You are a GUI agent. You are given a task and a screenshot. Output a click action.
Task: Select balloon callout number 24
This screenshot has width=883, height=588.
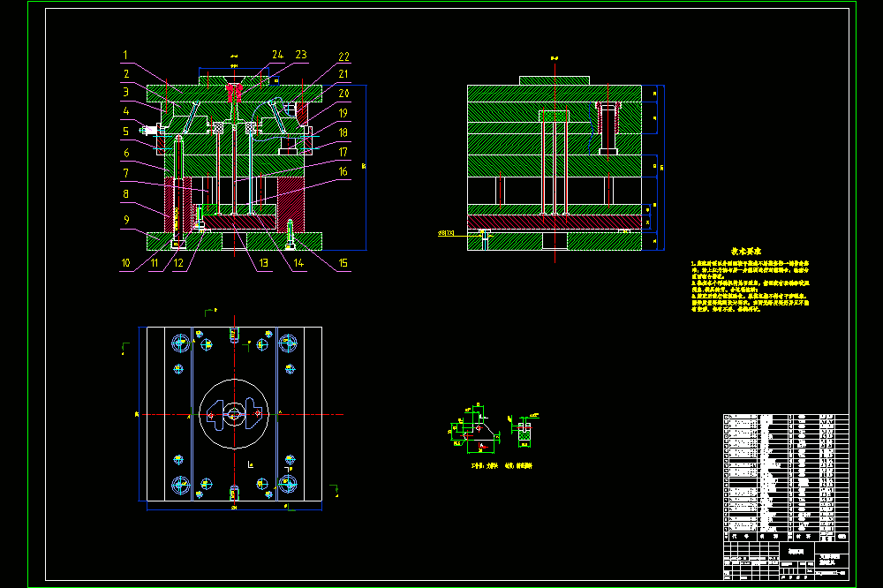tap(277, 55)
